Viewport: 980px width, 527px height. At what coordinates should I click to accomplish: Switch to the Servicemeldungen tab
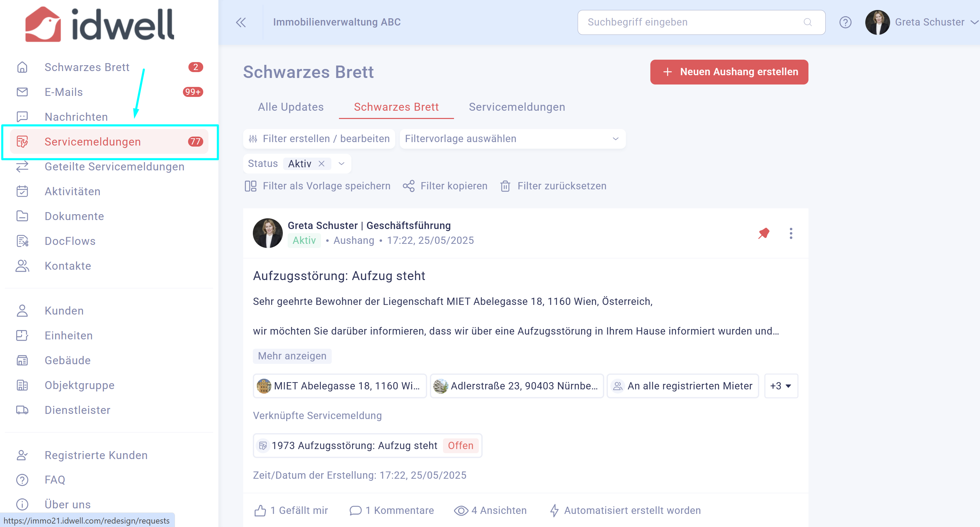(517, 107)
